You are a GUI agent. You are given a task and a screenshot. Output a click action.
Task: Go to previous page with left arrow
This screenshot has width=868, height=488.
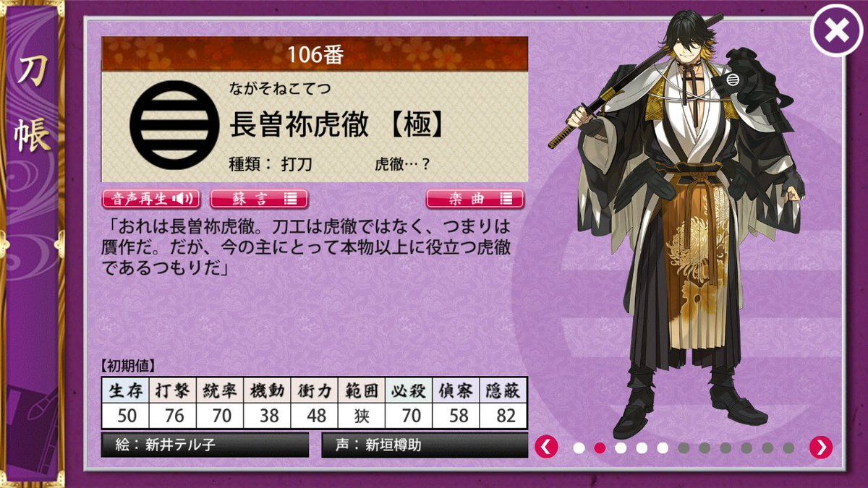[x=546, y=448]
